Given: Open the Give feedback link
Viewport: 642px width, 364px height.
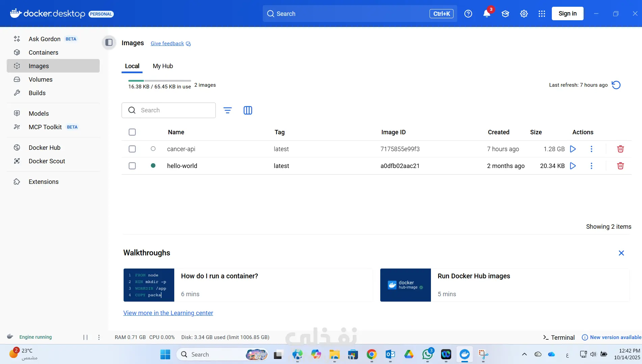Looking at the screenshot, I should [x=171, y=44].
